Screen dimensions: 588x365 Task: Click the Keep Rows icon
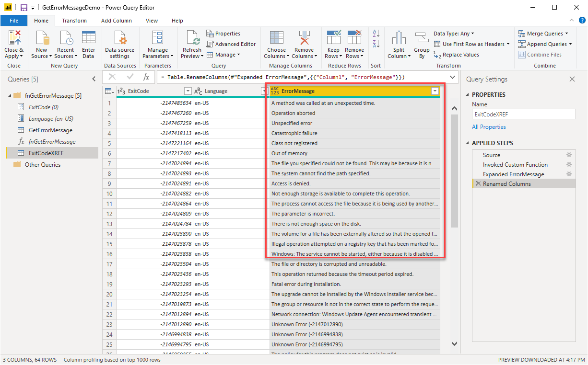(x=333, y=38)
